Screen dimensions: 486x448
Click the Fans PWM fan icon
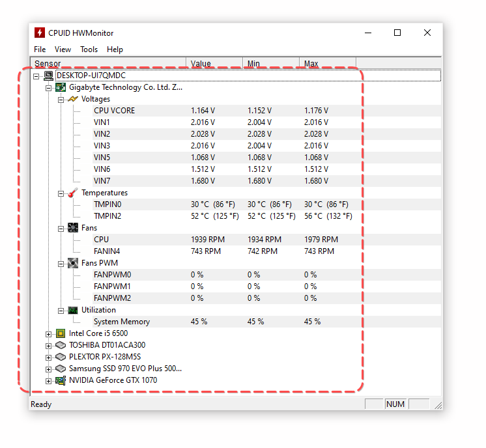coord(73,263)
